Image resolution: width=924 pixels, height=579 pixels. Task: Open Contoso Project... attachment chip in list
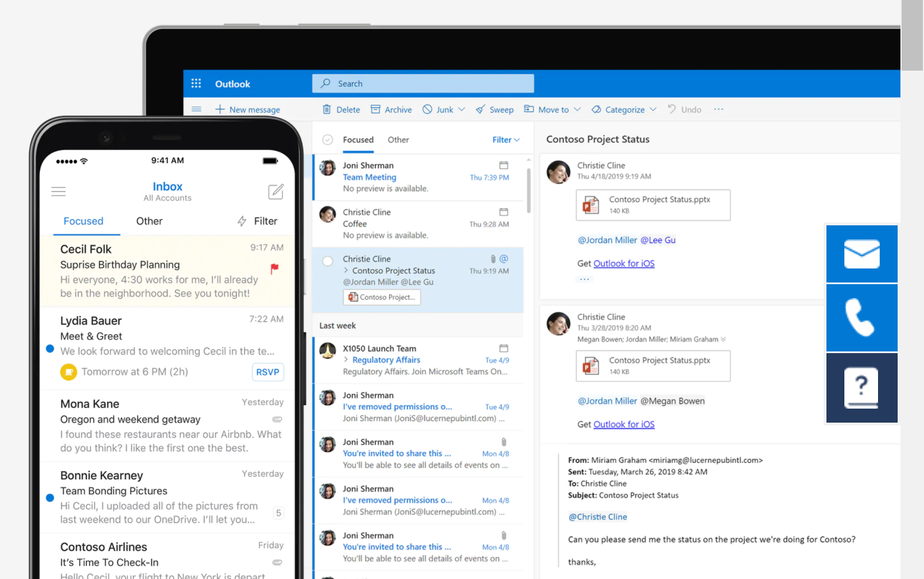(382, 297)
